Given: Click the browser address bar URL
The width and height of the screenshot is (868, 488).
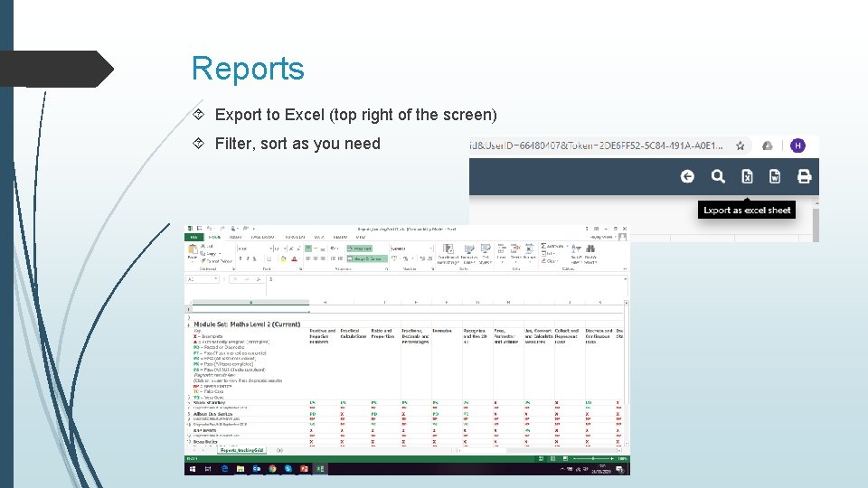Looking at the screenshot, I should pos(596,145).
